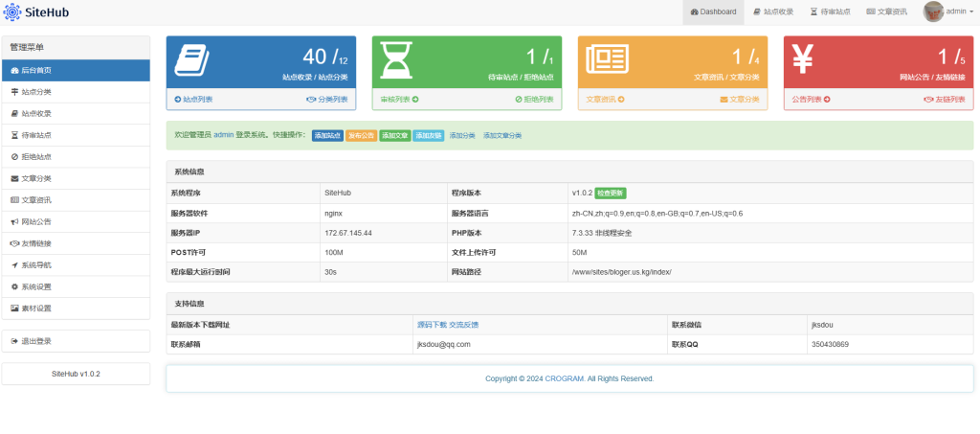Viewport: 980px width, 434px height.
Task: Open 公告列表 link in red card
Action: coord(812,100)
